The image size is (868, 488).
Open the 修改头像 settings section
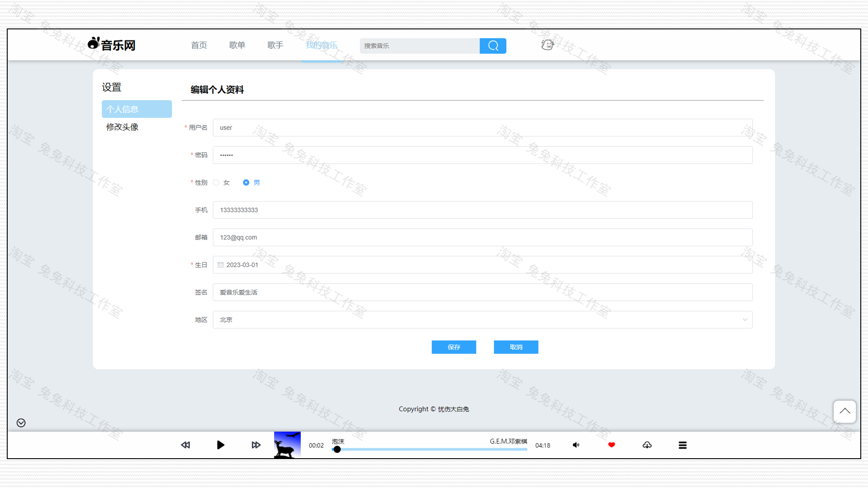click(x=122, y=127)
